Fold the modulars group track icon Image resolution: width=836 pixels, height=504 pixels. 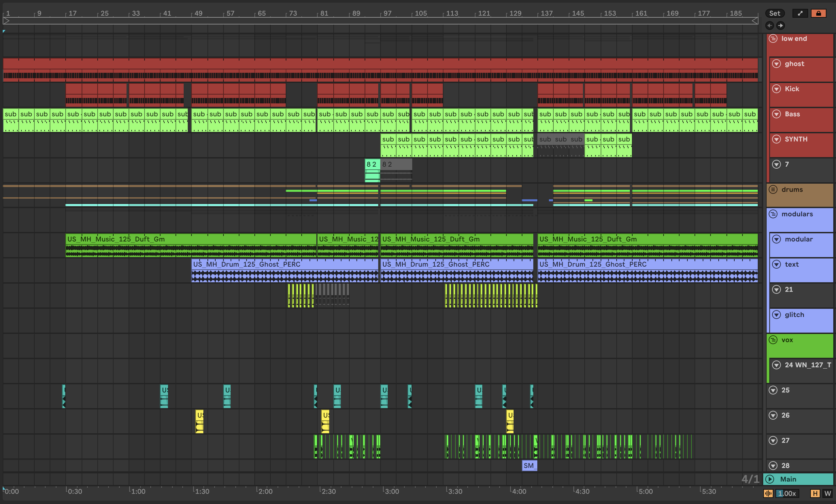pyautogui.click(x=773, y=214)
